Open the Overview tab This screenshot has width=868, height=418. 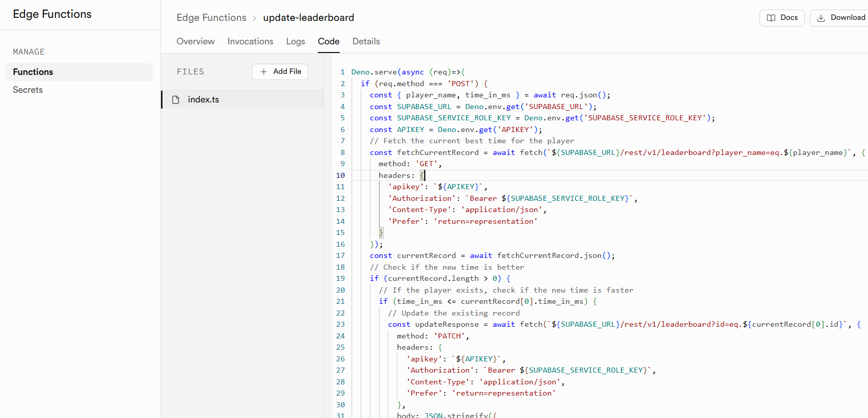coord(195,41)
